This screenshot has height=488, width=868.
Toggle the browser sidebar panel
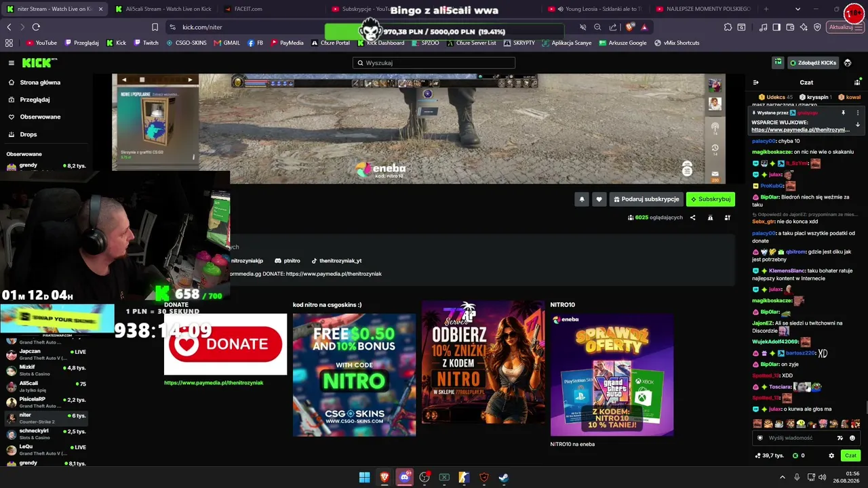[776, 27]
